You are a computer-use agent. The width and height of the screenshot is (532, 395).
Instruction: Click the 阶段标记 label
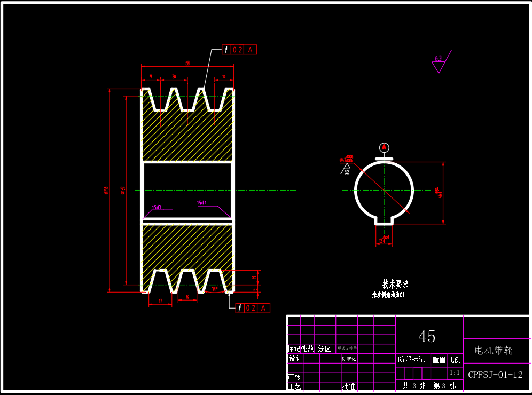(411, 359)
